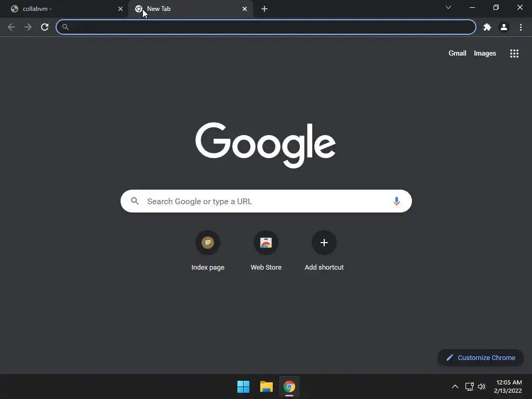The image size is (532, 399).
Task: Click the Chrome taskbar icon
Action: pos(289,387)
